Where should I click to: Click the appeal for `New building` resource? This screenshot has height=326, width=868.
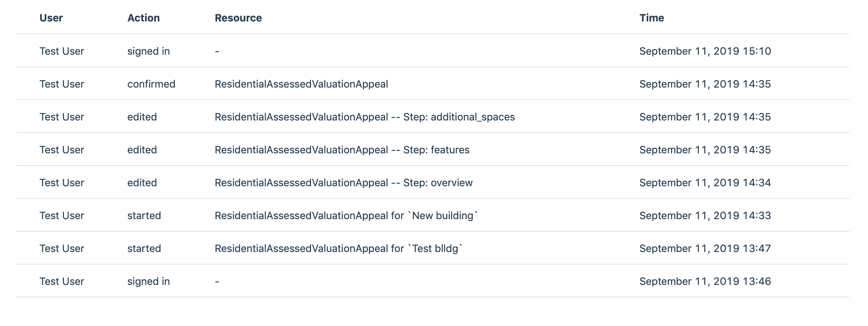click(346, 216)
